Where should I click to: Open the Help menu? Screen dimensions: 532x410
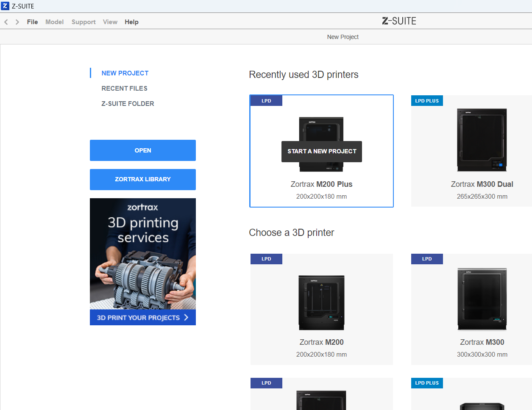tap(131, 22)
